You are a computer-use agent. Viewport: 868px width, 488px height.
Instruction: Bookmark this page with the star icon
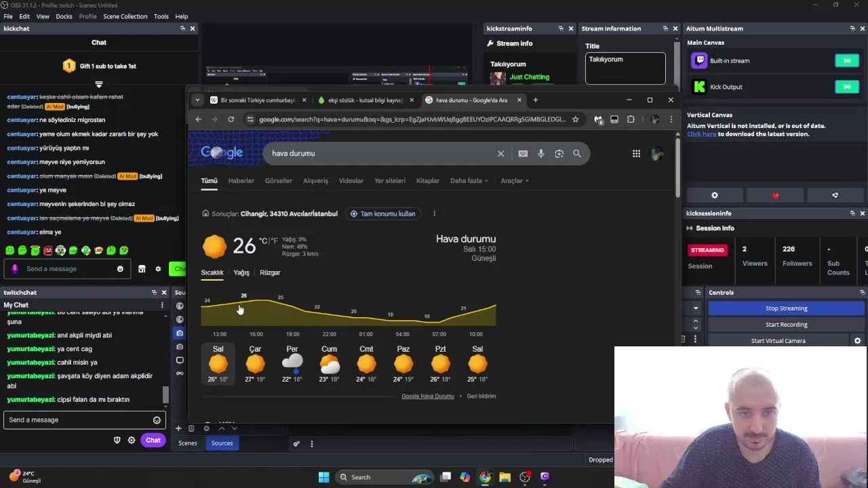click(x=575, y=119)
